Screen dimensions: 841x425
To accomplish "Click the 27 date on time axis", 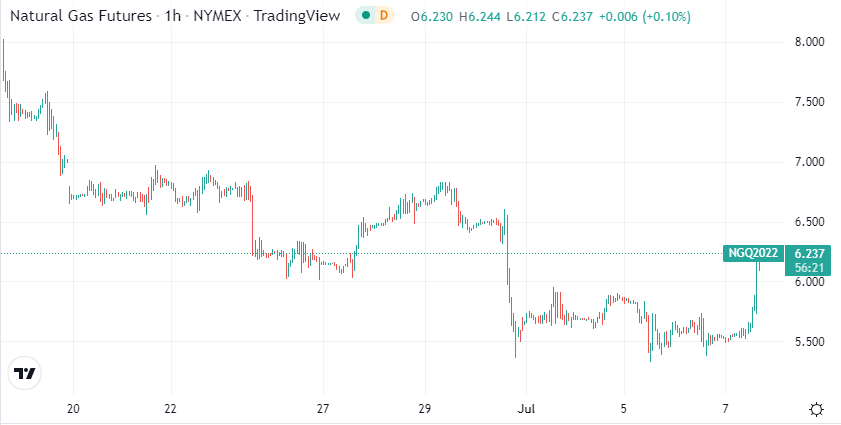I will point(322,408).
